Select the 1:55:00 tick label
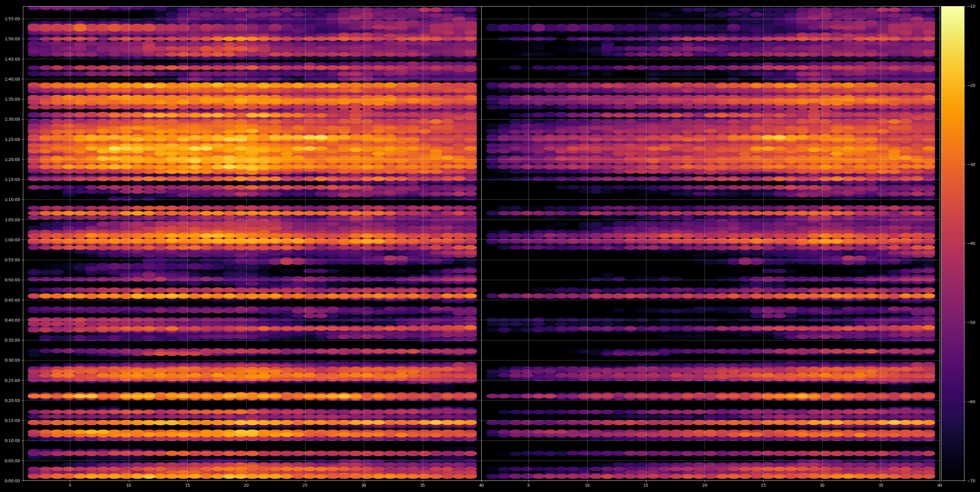980x492 pixels. point(13,19)
